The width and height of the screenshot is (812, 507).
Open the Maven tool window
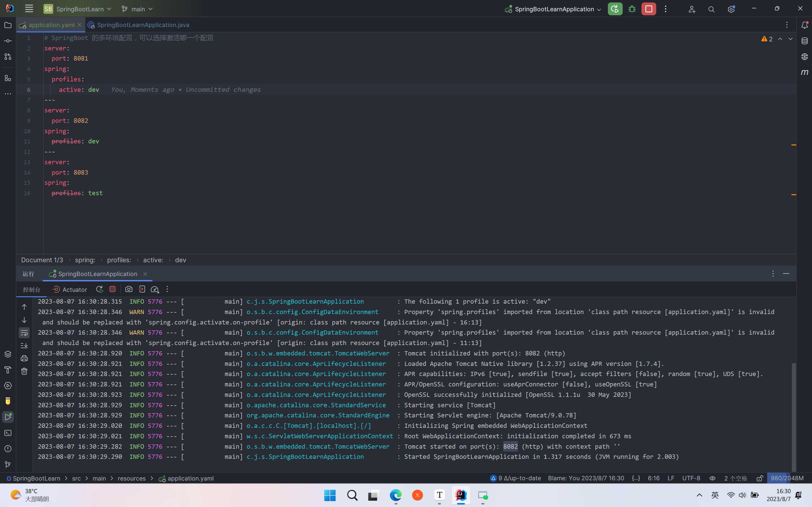click(x=805, y=72)
